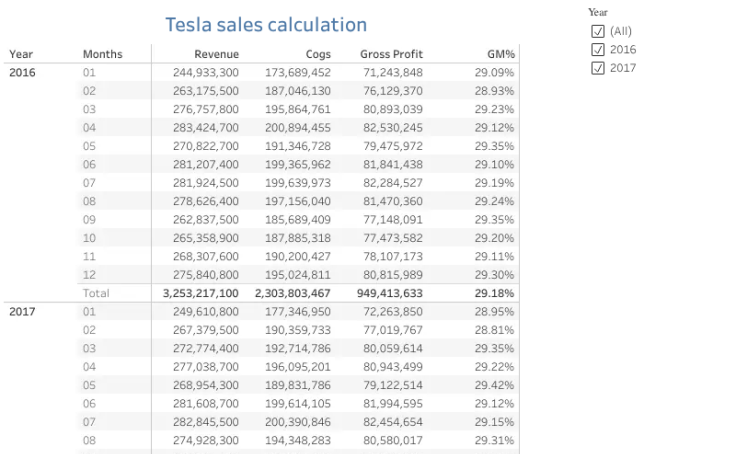Screen dimensions: 736x454
Task: Select 2017 month 05 GM% cell 29.42%
Action: coord(494,385)
